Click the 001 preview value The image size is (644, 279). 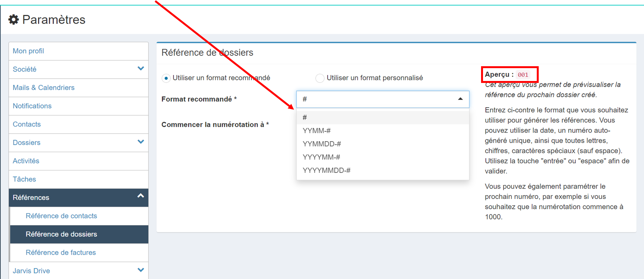pos(523,75)
